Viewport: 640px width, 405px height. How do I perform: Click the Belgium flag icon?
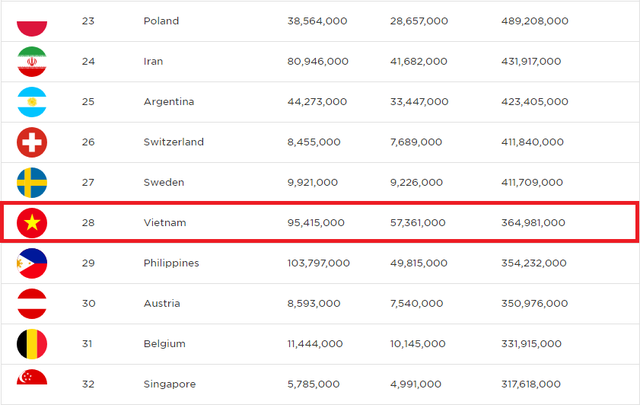32,343
